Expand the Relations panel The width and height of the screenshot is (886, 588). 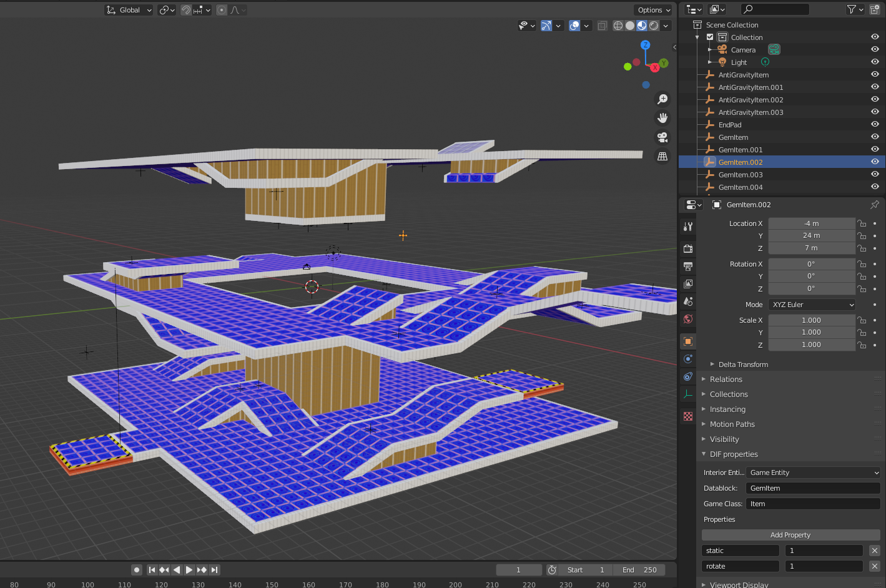(x=726, y=380)
